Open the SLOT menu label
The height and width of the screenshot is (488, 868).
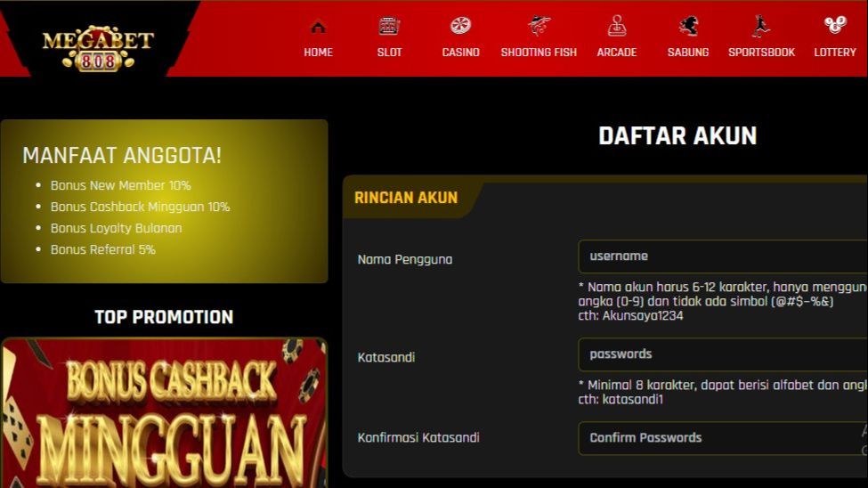(389, 52)
